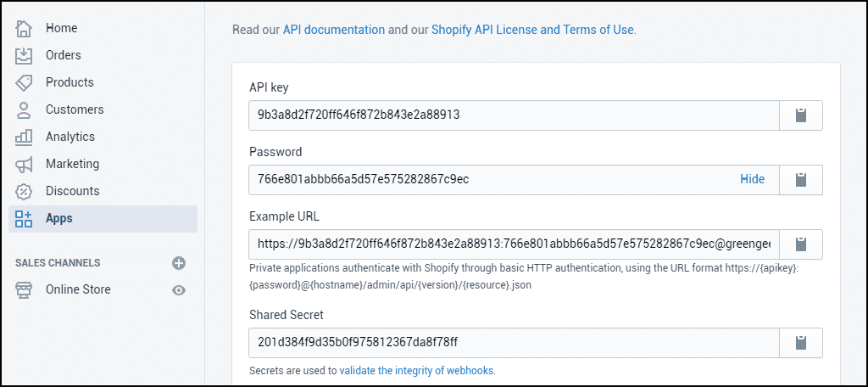Click the Discounts badge icon
868x387 pixels.
click(x=24, y=191)
